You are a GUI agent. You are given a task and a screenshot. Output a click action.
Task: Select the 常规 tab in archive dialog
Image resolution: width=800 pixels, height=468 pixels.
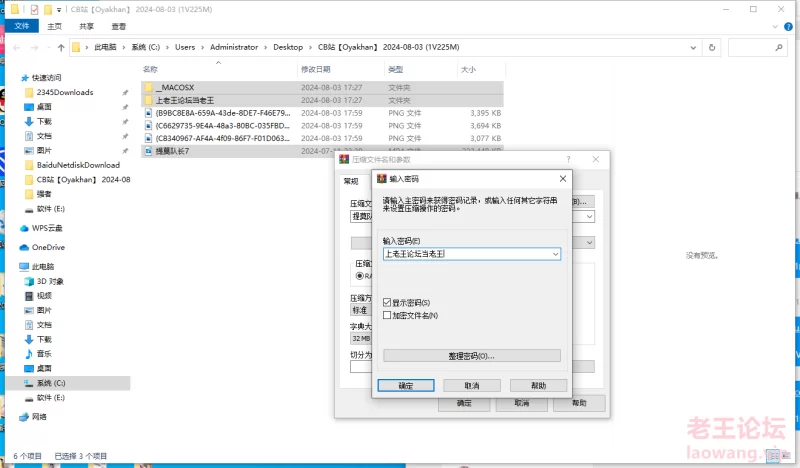[351, 181]
